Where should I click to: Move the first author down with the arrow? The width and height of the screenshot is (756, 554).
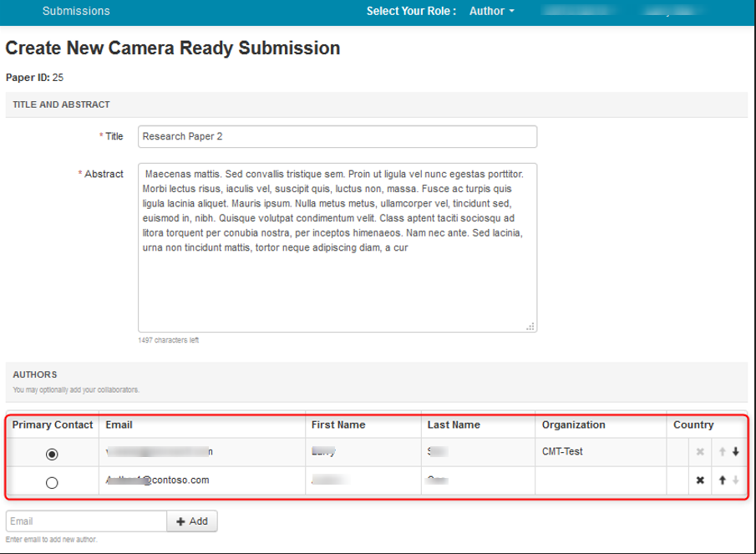(735, 452)
